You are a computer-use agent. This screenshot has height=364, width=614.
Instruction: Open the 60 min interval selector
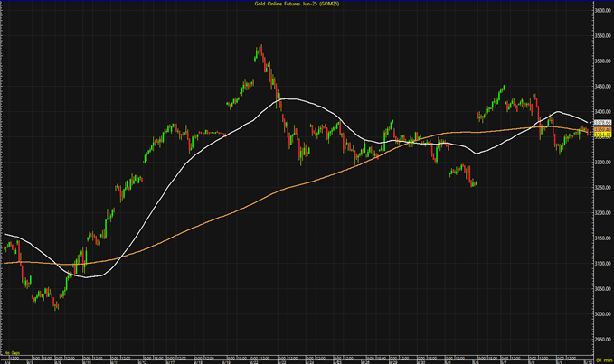click(x=601, y=360)
